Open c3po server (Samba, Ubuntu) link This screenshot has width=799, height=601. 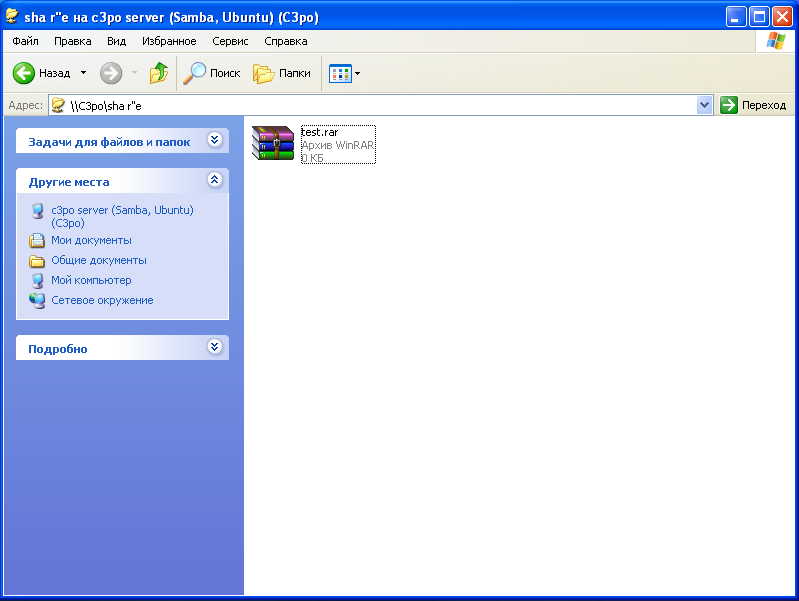coord(122,216)
